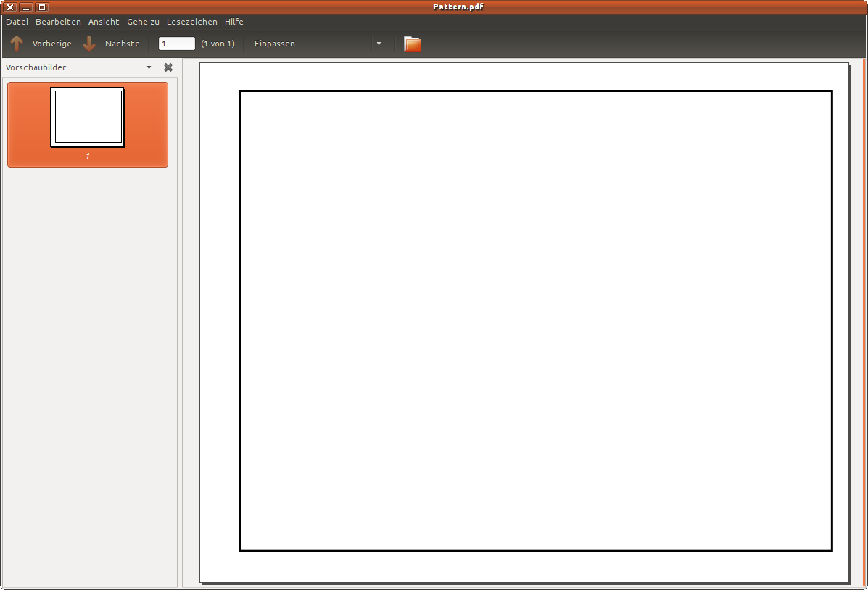This screenshot has height=590, width=868.
Task: Click inside the document page rectangle
Action: [535, 321]
